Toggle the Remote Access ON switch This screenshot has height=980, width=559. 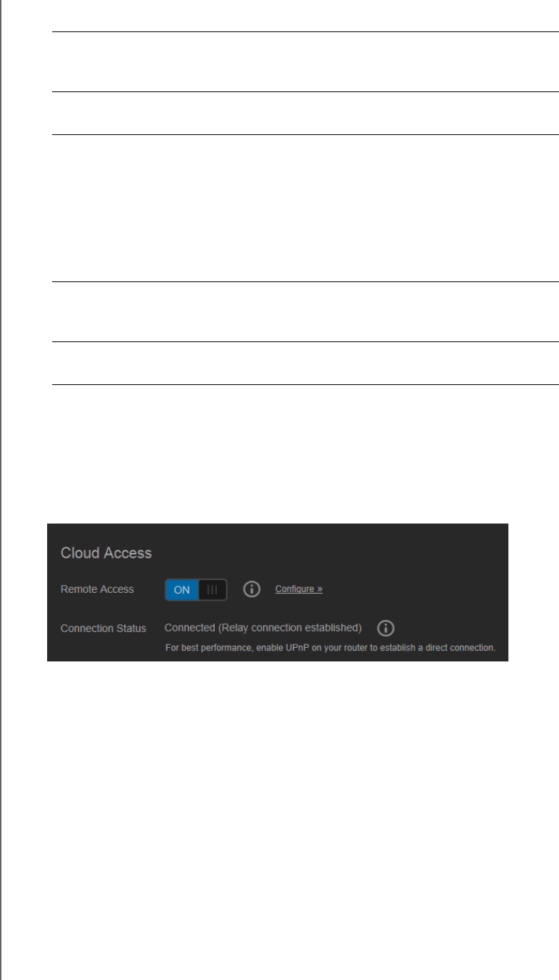(196, 590)
